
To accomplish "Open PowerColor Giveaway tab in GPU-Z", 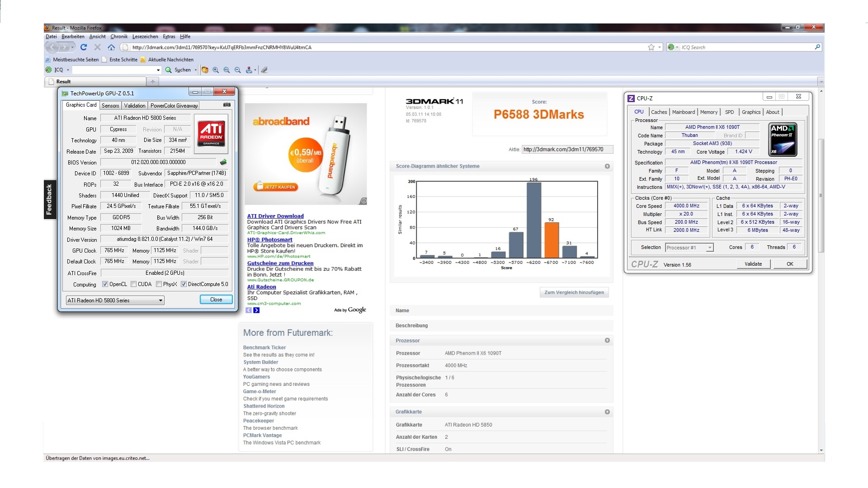I will coord(174,105).
